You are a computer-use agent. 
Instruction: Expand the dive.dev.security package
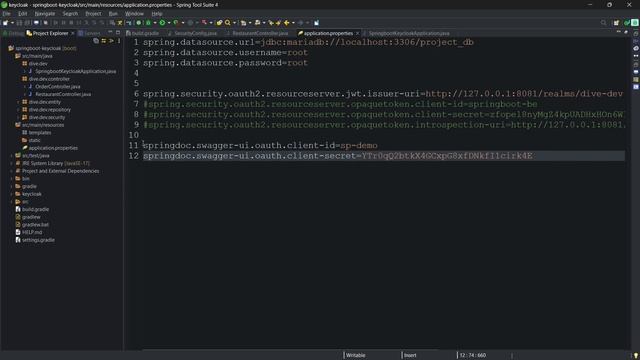click(x=18, y=117)
